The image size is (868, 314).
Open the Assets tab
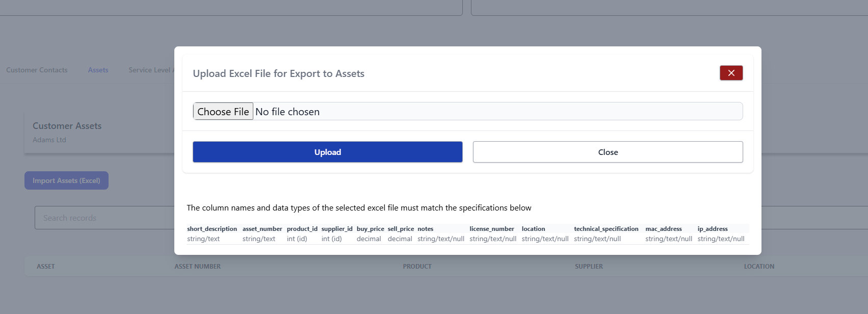[98, 70]
